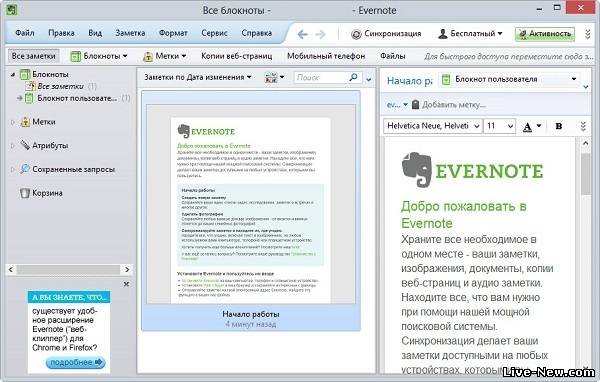Go back with the left arrow

(x=302, y=34)
